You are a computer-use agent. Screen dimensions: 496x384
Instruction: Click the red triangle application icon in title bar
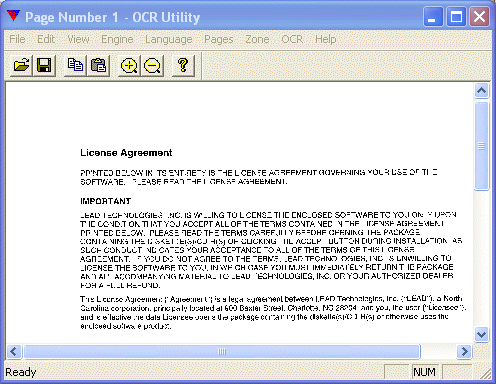pyautogui.click(x=13, y=16)
